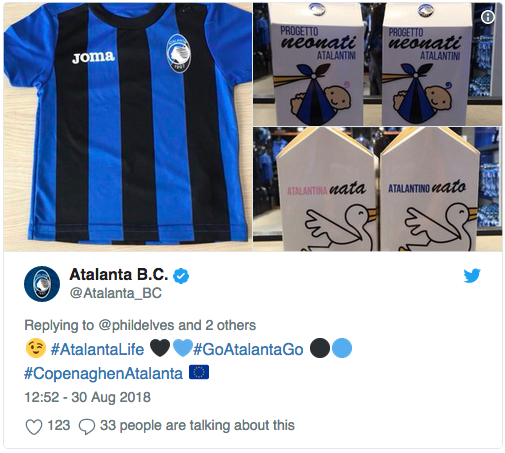Click the Twitter bird logo icon
Screen dimensions: 505x453
point(472,275)
